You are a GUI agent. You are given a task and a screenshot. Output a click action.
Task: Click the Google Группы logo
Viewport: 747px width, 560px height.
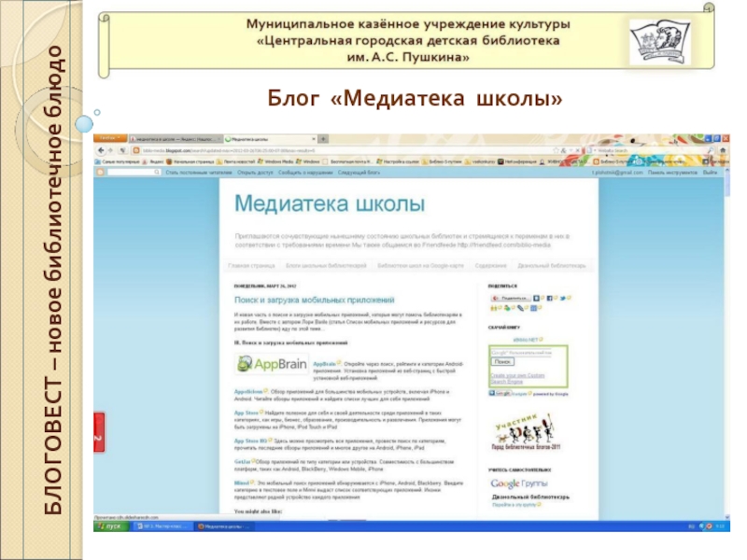point(519,483)
